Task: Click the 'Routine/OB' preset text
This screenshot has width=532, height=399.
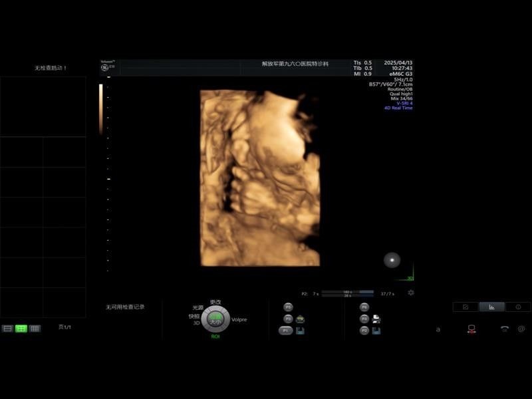Action: 400,89
